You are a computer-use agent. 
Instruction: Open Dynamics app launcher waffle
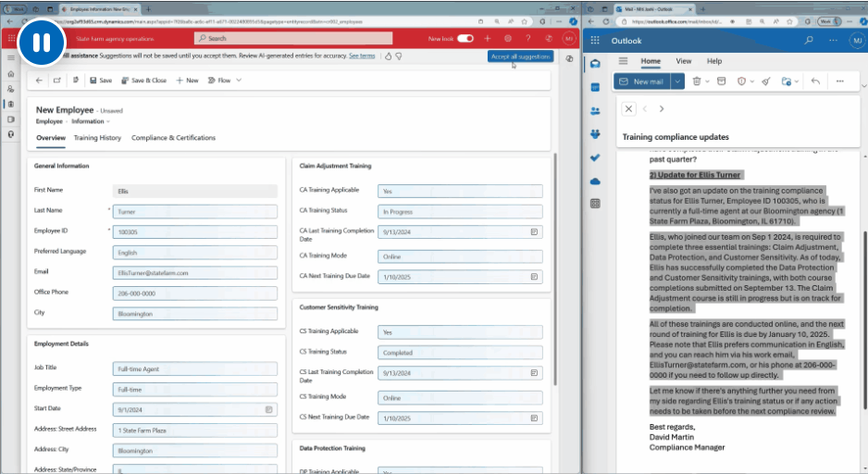coord(11,38)
